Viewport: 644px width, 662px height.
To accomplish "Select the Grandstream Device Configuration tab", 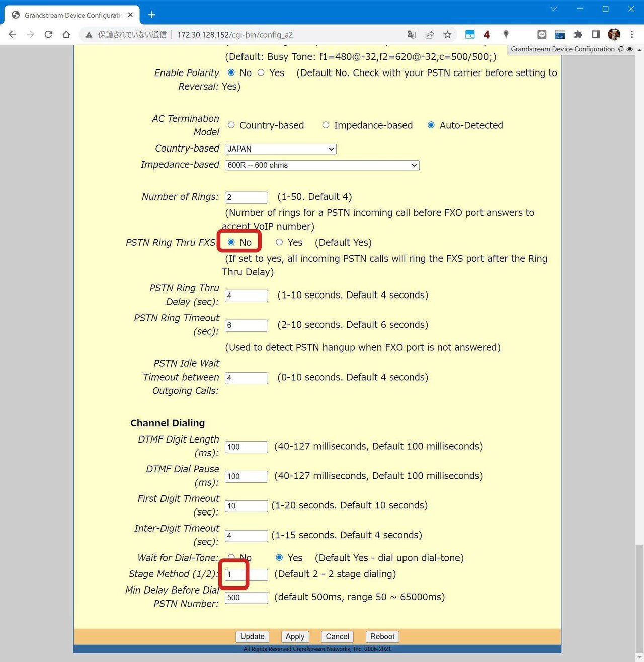I will coord(72,15).
